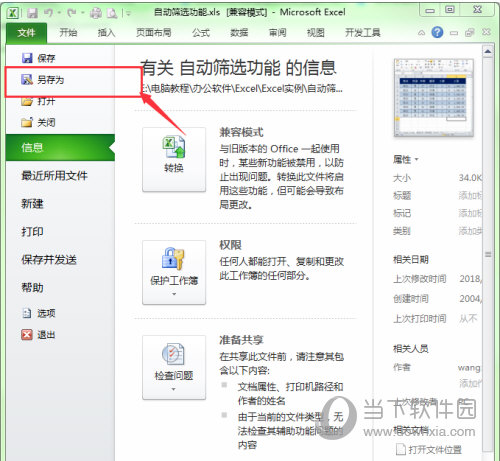Switch to the 开始 tab

pos(68,33)
